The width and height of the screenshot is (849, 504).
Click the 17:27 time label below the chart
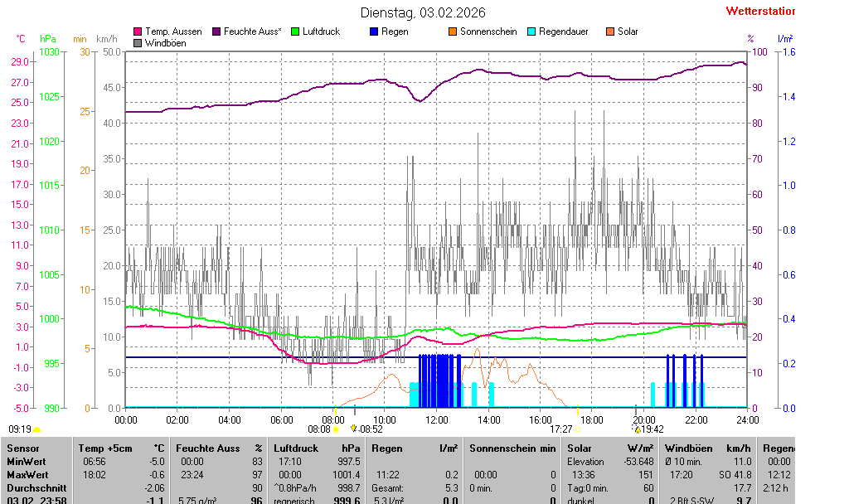tap(561, 429)
